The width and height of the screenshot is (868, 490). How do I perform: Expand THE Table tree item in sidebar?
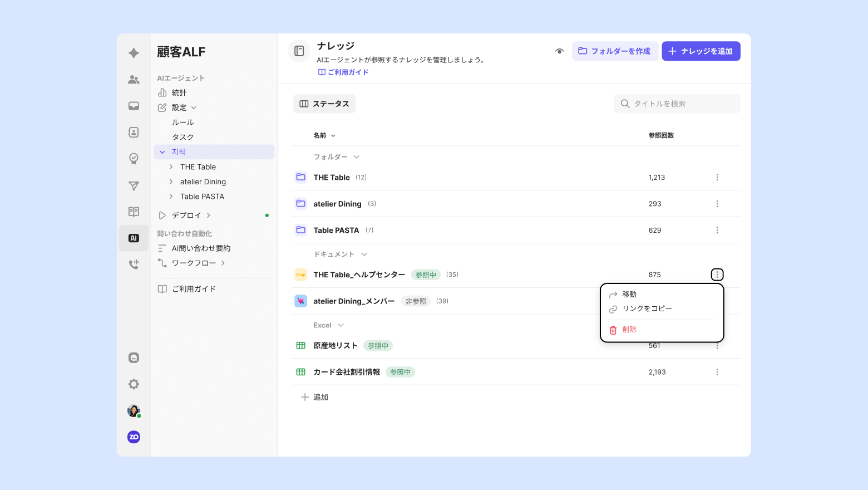pyautogui.click(x=171, y=167)
